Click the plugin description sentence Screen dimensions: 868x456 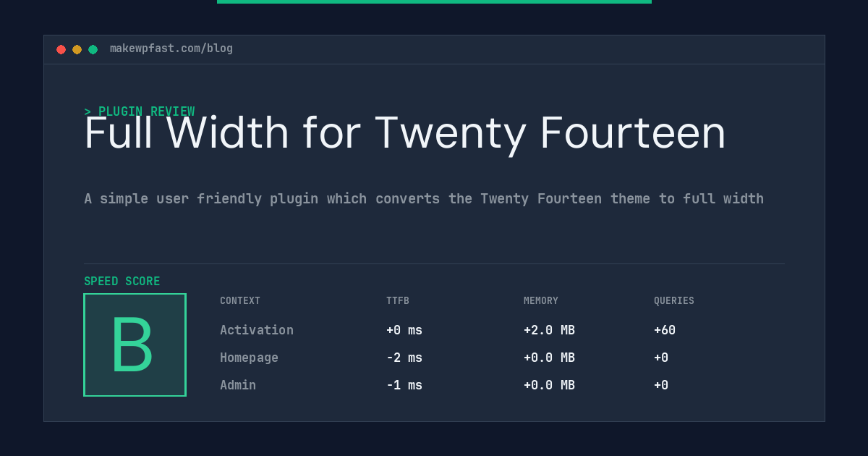click(x=424, y=199)
